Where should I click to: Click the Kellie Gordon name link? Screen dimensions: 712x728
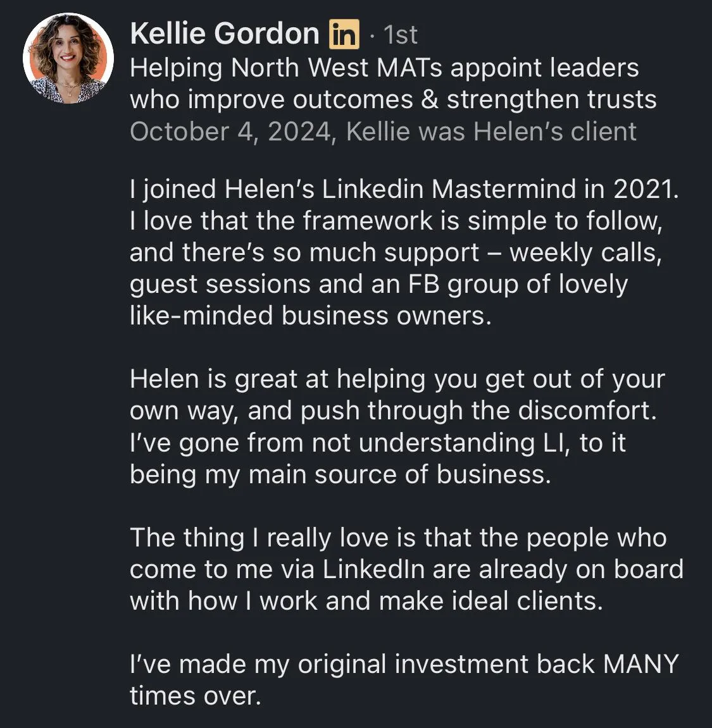pos(225,34)
